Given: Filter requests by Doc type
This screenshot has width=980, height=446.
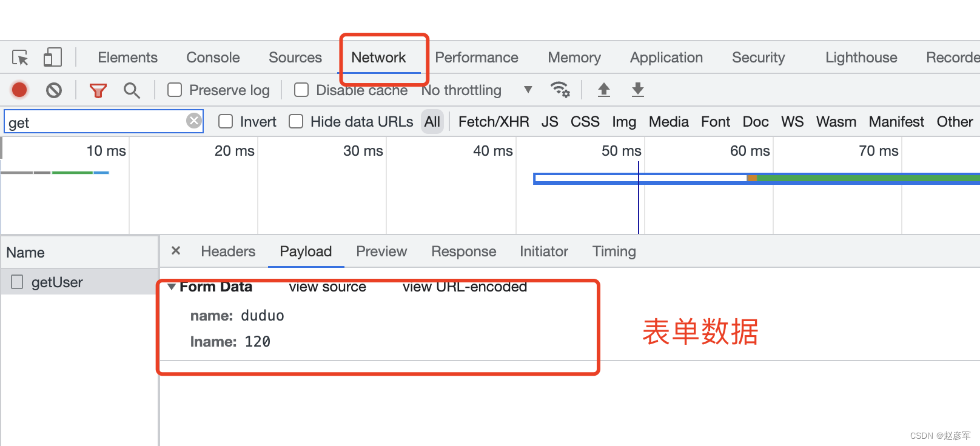Looking at the screenshot, I should tap(756, 122).
